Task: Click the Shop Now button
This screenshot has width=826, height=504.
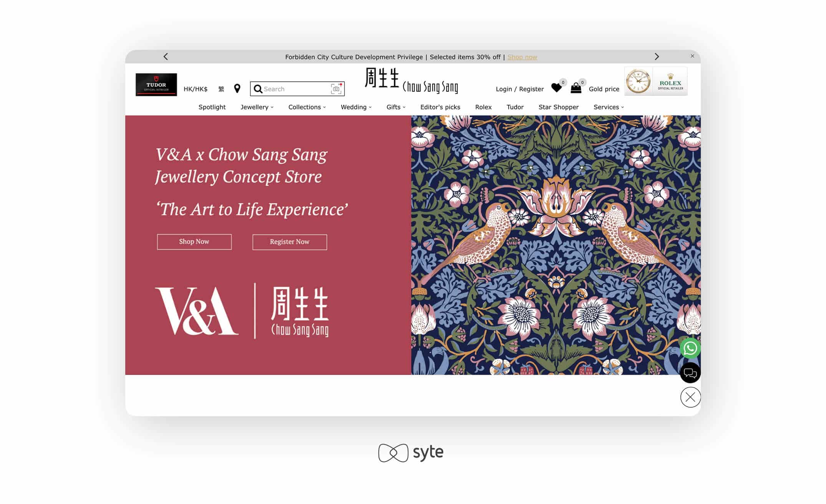Action: 194,242
